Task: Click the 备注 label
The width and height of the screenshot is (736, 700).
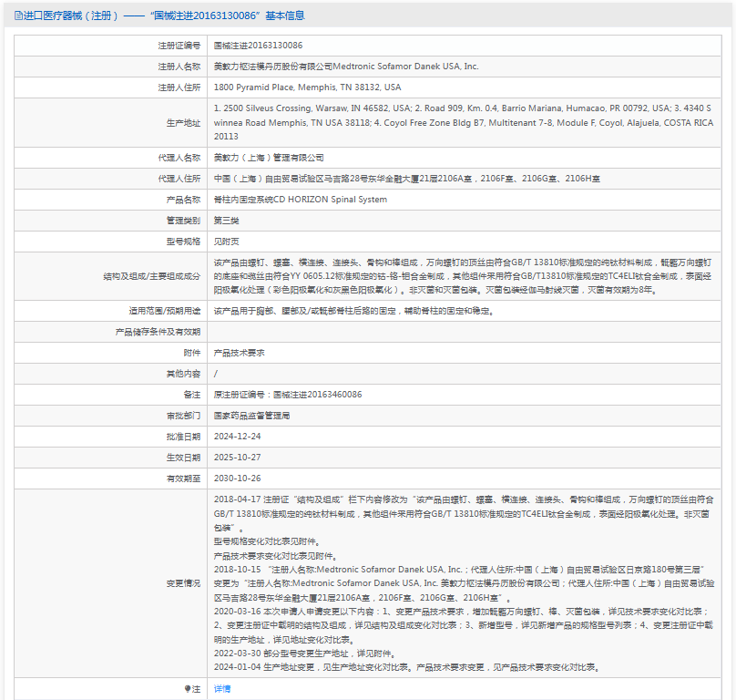Action: click(x=192, y=395)
